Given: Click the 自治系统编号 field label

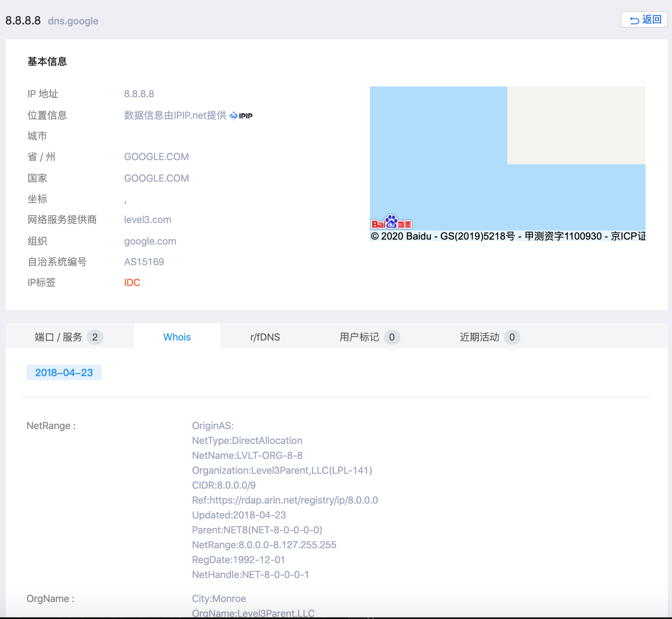Looking at the screenshot, I should (57, 262).
